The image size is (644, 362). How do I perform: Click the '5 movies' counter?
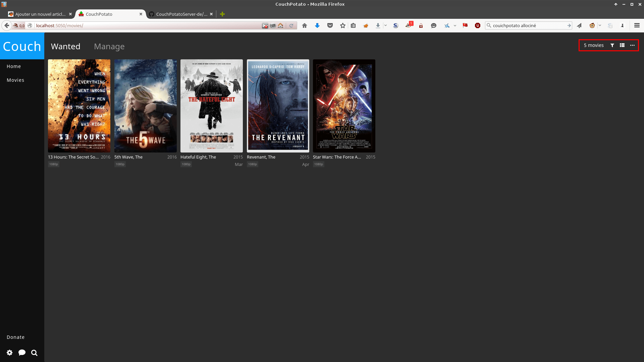tap(594, 45)
